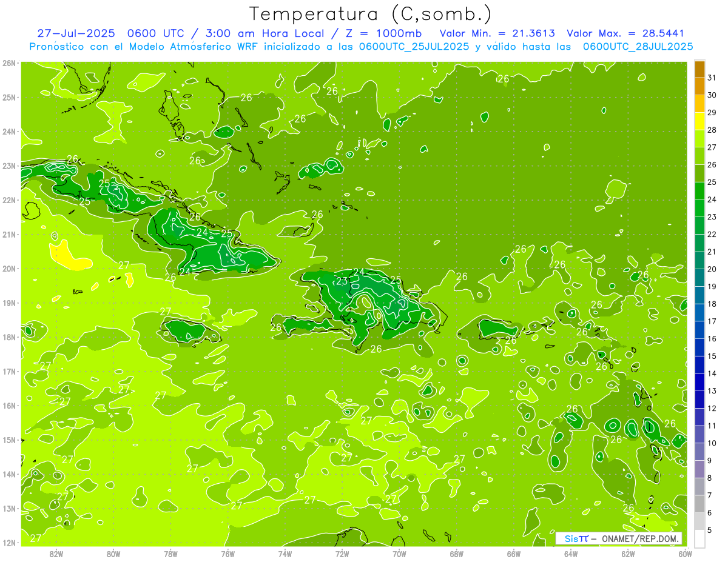The image size is (728, 562).
Task: Click the 22N latitude axis label
Action: [x=9, y=200]
